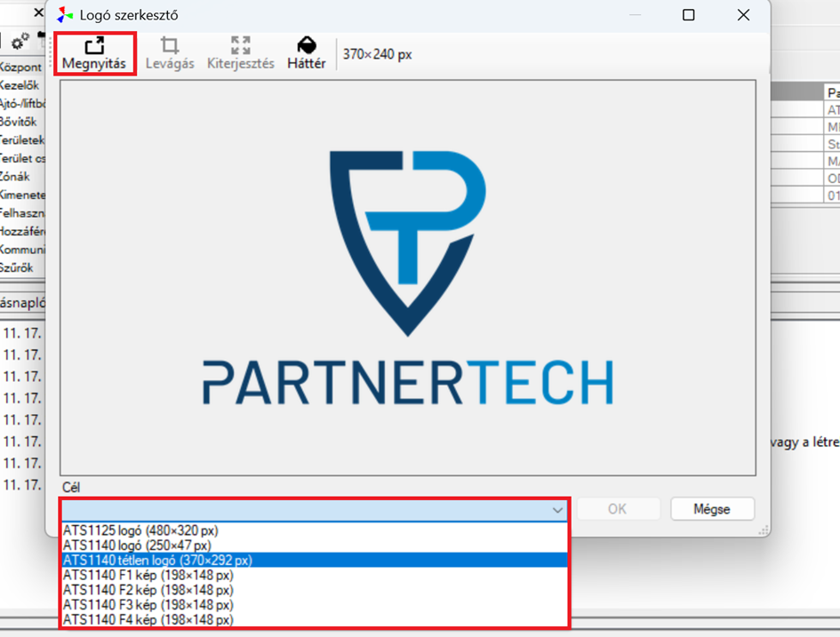Choose ATS1140 F3 kép target
The width and height of the screenshot is (840, 637).
[x=148, y=605]
